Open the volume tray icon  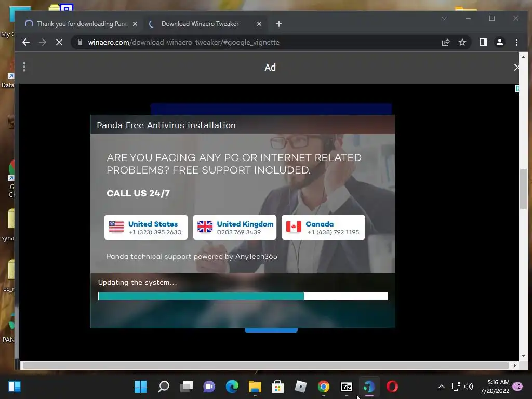pyautogui.click(x=469, y=387)
